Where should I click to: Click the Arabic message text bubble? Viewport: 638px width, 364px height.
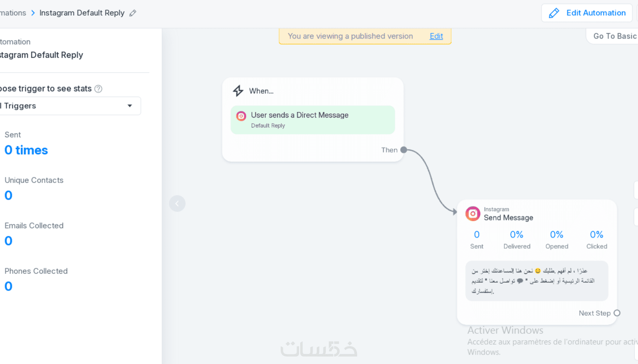(x=537, y=281)
